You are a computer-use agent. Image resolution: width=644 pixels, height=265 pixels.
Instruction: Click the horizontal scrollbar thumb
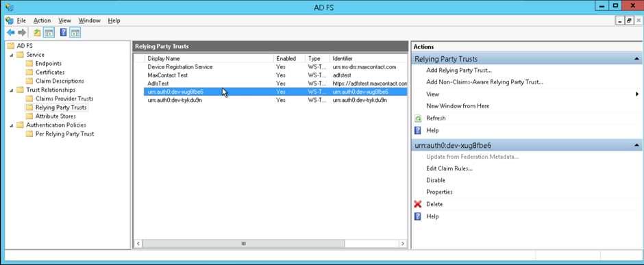point(243,244)
